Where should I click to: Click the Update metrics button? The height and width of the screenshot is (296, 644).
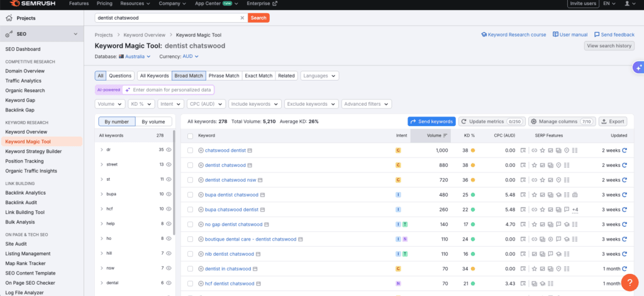492,122
